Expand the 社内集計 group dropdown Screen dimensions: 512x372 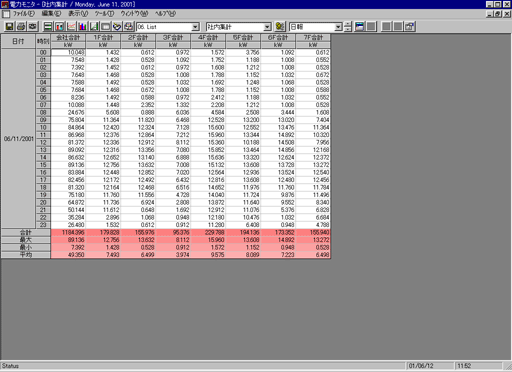267,27
